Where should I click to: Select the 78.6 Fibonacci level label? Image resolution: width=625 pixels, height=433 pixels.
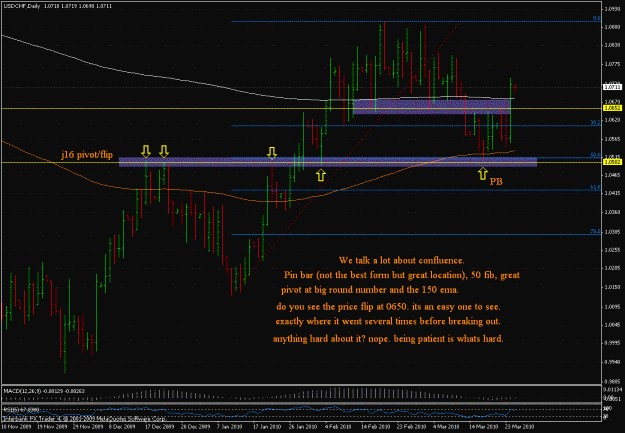click(x=596, y=232)
